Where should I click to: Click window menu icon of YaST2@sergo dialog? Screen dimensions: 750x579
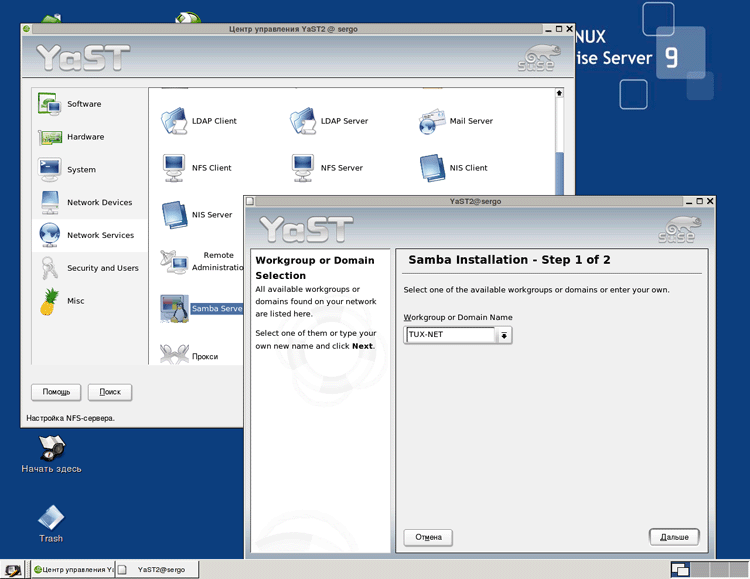pyautogui.click(x=250, y=201)
